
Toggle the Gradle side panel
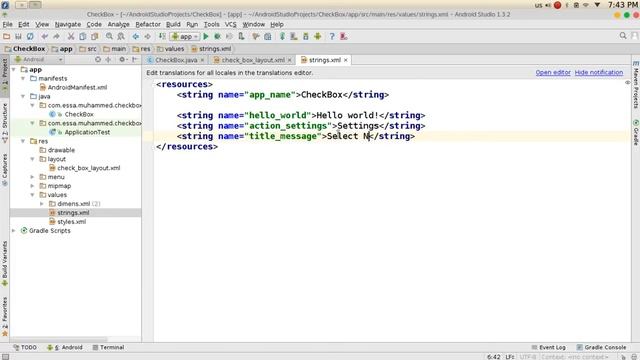pos(636,133)
